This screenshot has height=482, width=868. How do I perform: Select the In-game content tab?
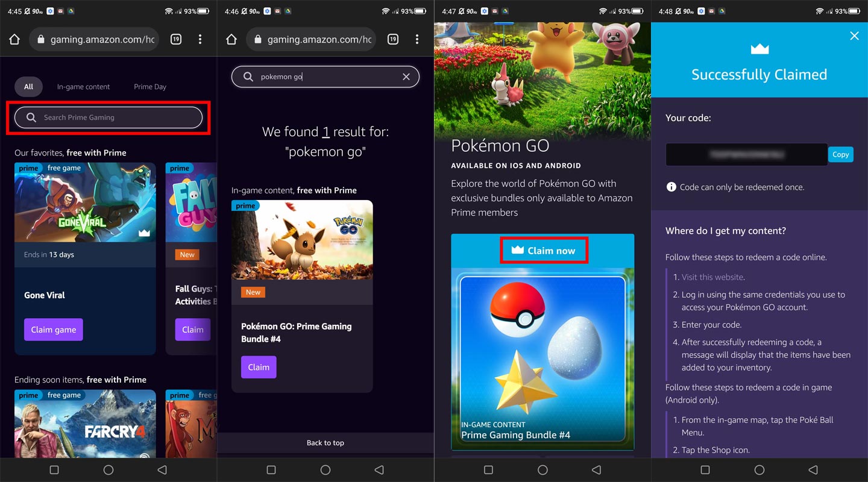click(x=83, y=87)
